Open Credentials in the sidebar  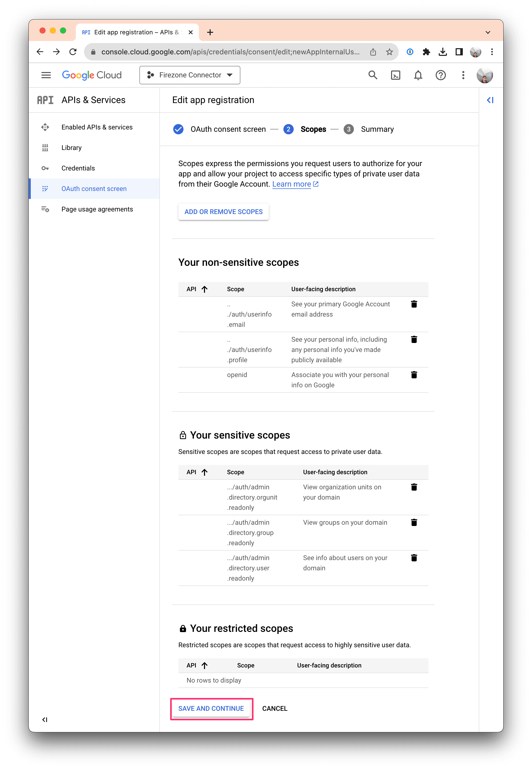pyautogui.click(x=78, y=168)
